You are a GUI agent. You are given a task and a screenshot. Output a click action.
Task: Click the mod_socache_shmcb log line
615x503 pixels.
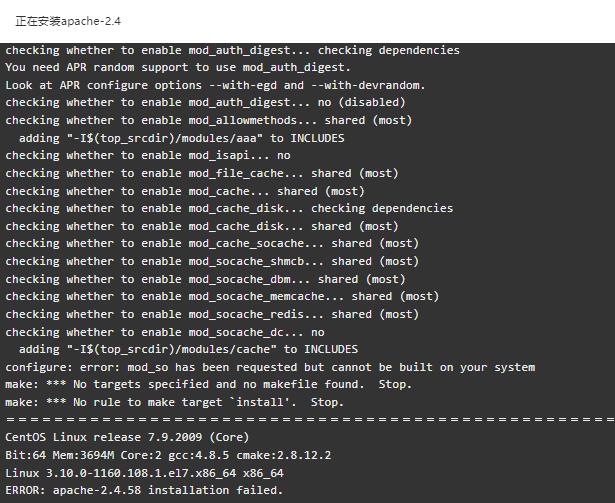212,261
